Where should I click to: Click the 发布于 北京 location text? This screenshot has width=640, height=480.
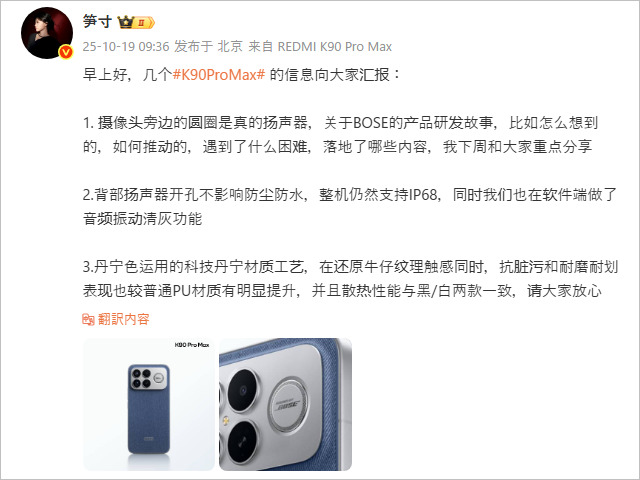coord(209,47)
